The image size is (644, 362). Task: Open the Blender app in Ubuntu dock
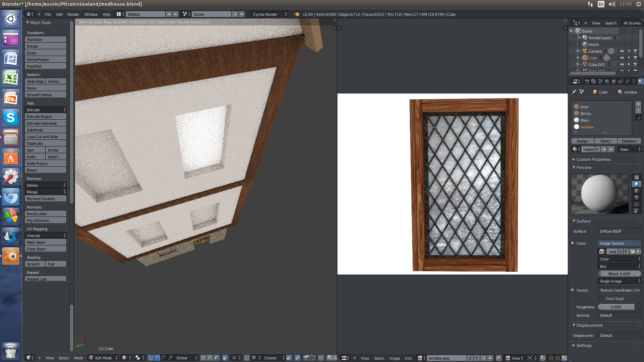(x=11, y=256)
